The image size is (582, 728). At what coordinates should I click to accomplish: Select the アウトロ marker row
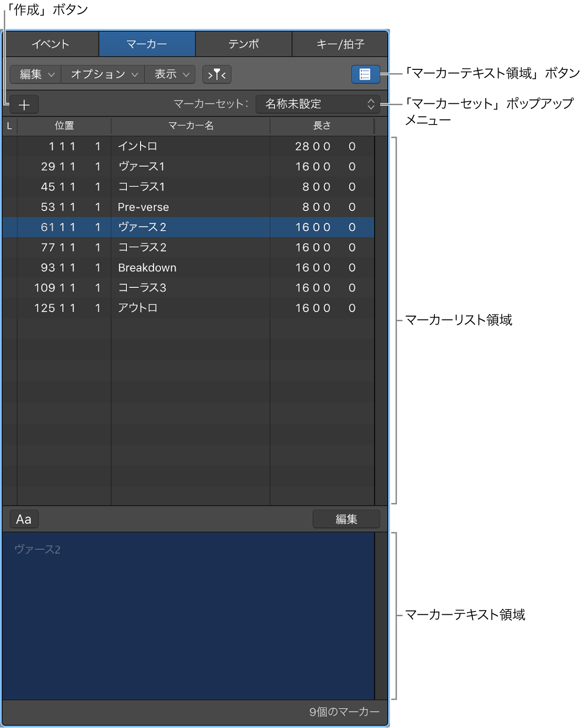click(188, 308)
